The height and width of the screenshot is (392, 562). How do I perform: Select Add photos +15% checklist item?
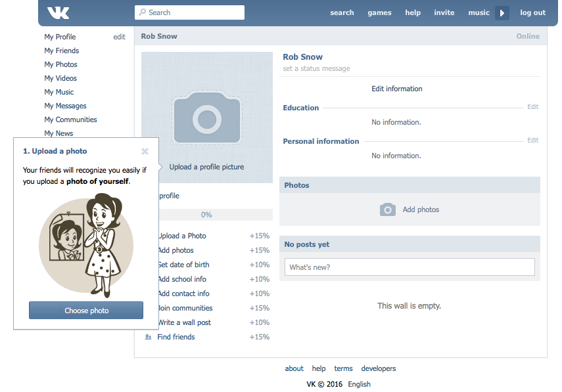[214, 250]
